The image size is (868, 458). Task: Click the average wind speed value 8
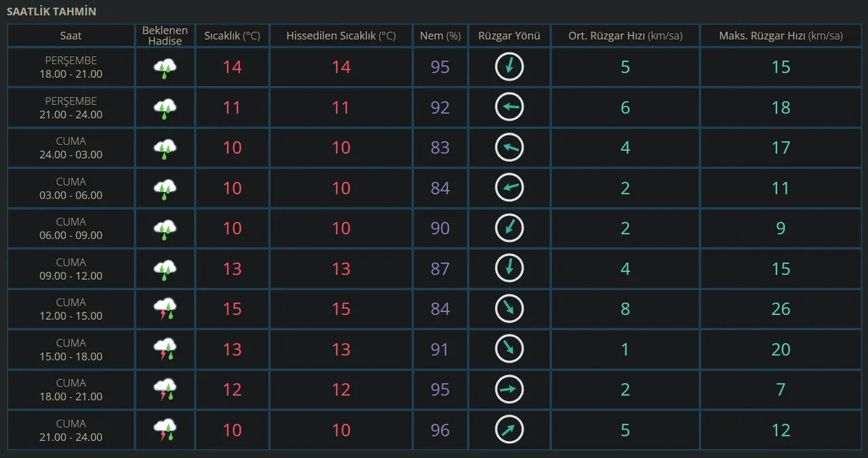point(625,309)
